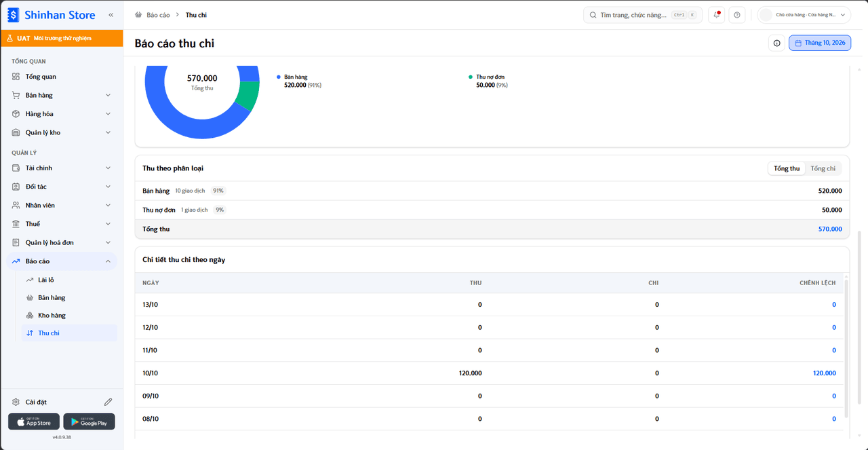
Task: Click the green Thu nợ đơn legend dot
Action: coord(471,77)
